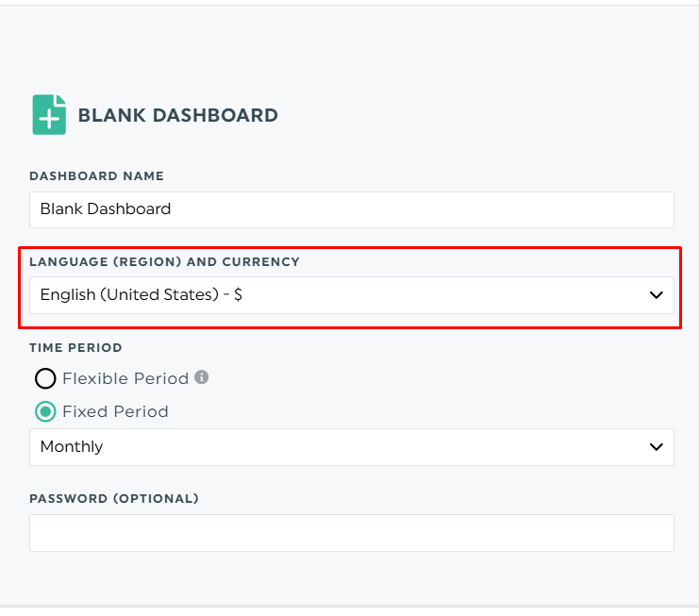Click the info icon beside Flexible Period
Screen dimensions: 699x616
(201, 377)
